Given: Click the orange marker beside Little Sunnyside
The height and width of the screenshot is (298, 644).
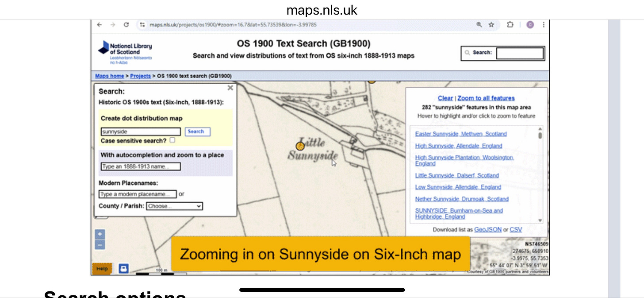Looking at the screenshot, I should (300, 146).
